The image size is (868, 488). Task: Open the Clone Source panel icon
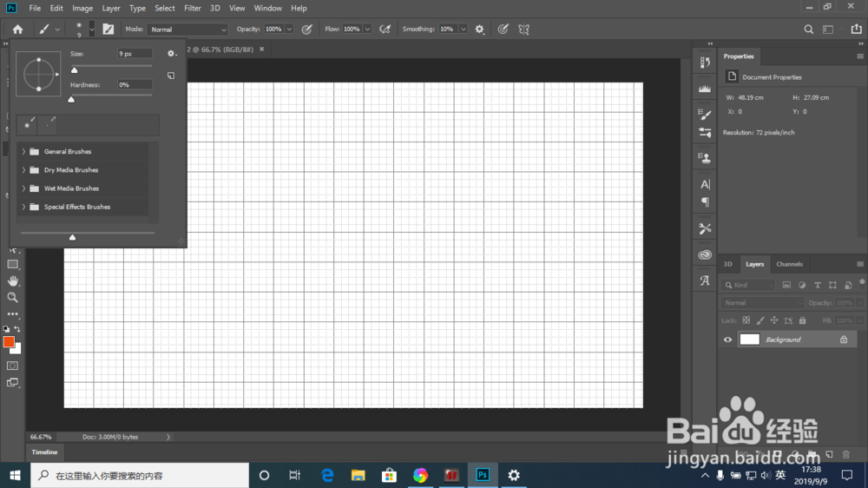(705, 158)
